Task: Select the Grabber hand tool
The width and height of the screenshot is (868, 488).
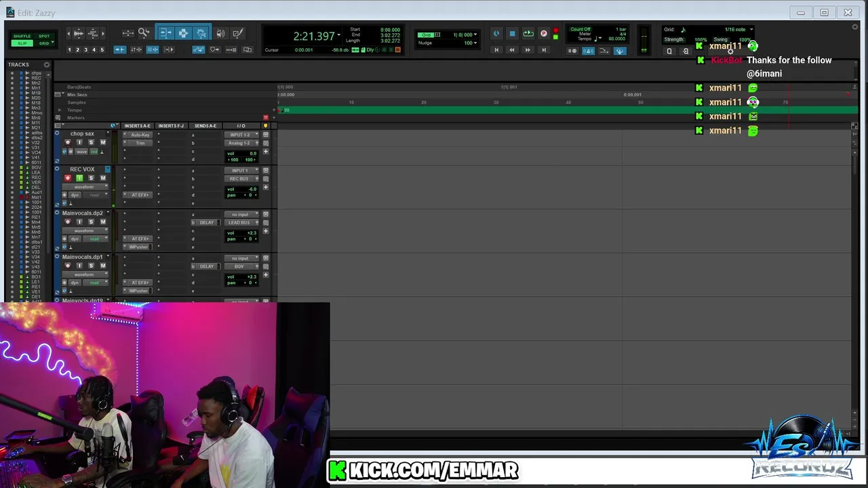Action: coord(201,33)
